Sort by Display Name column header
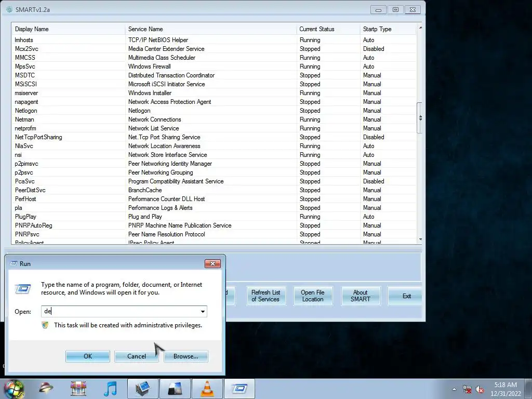The image size is (532, 399). coord(68,29)
